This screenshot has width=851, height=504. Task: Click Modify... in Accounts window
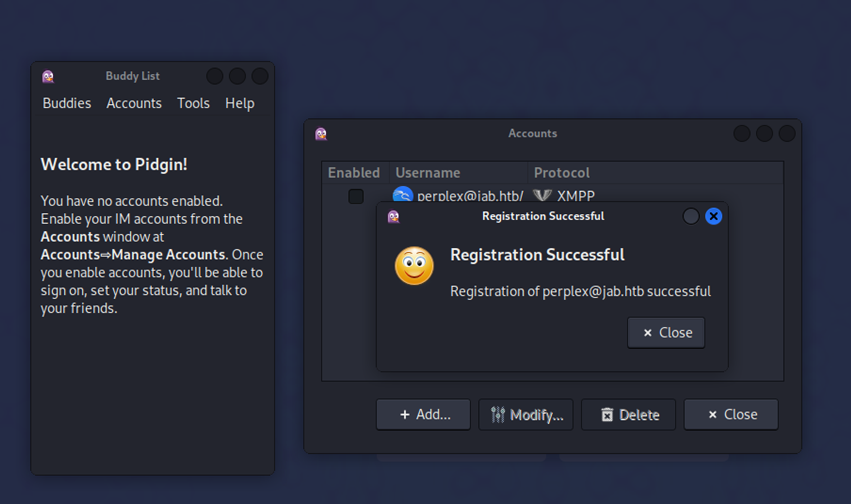[x=526, y=414]
